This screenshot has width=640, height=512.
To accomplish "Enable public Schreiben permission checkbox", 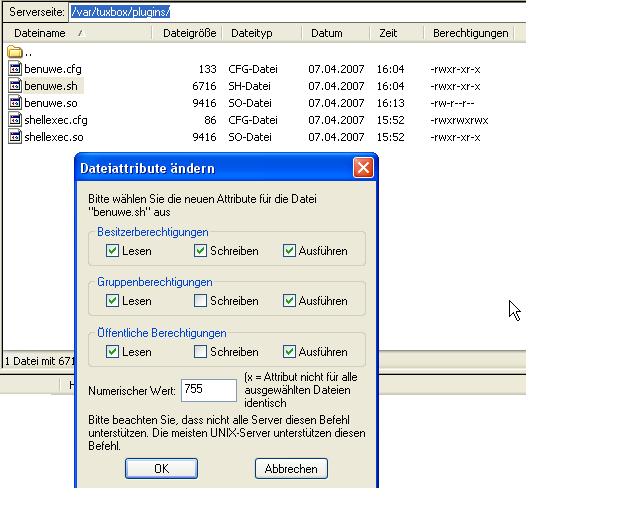I will 200,352.
